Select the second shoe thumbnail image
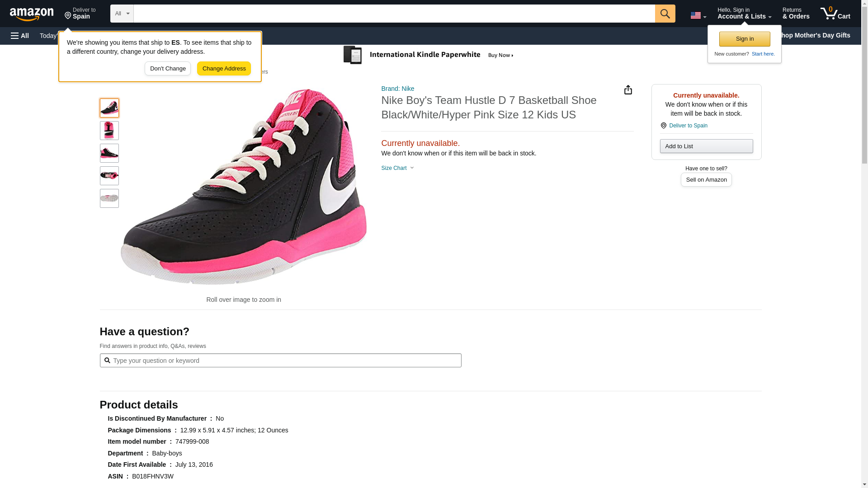 pyautogui.click(x=109, y=131)
